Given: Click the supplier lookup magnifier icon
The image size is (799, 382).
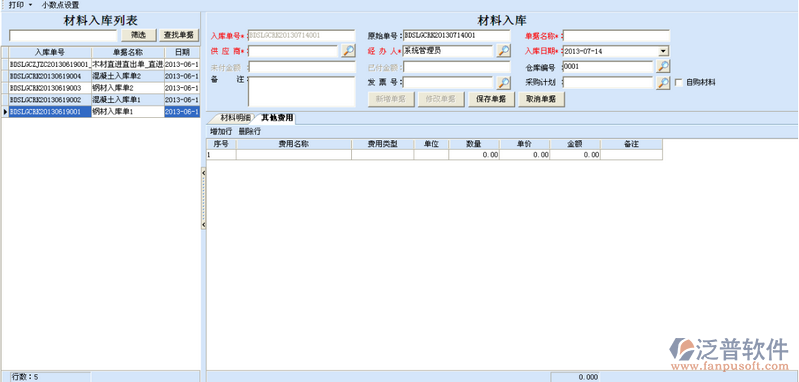Looking at the screenshot, I should tap(348, 51).
